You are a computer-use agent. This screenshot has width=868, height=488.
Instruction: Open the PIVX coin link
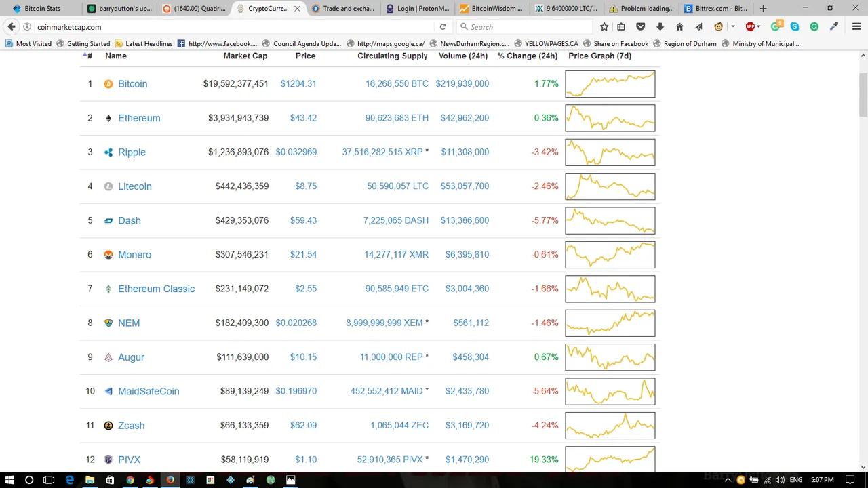129,460
